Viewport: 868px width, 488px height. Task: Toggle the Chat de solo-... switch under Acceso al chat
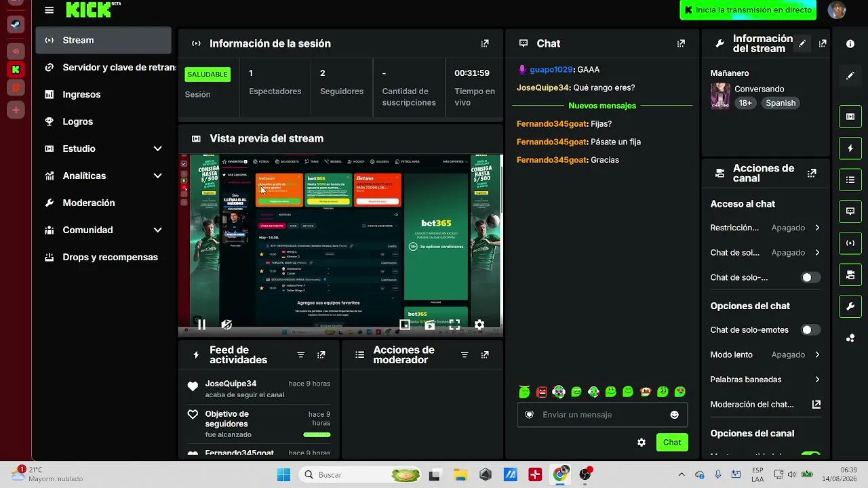(810, 277)
